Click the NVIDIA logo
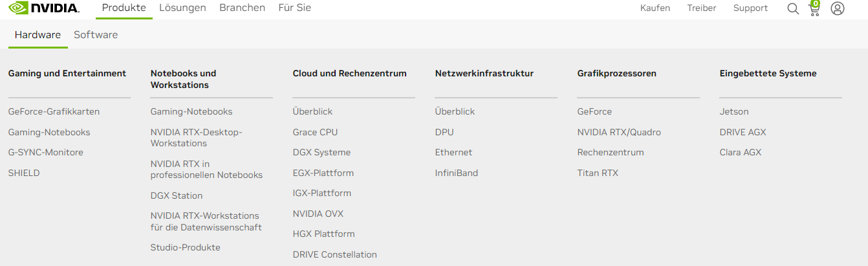The image size is (868, 266). 44,8
